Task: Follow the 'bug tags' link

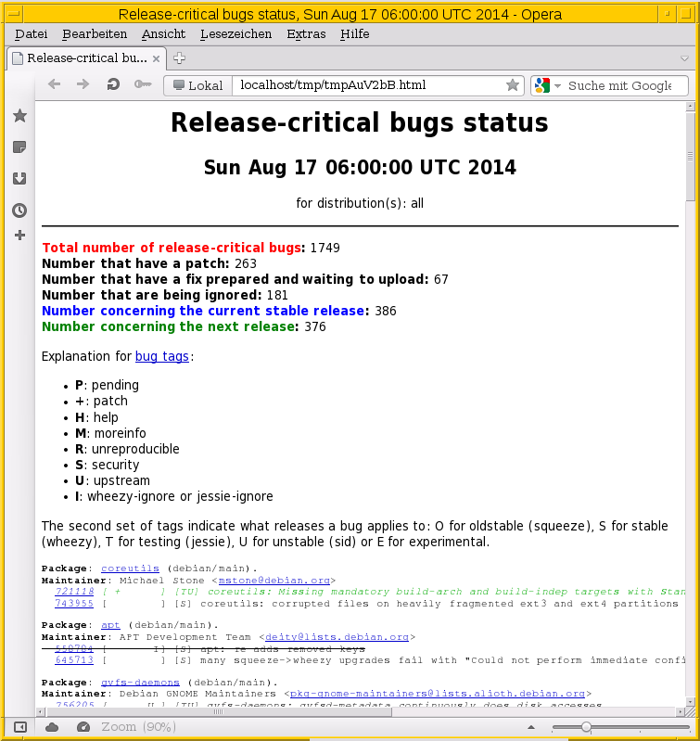Action: click(x=162, y=356)
